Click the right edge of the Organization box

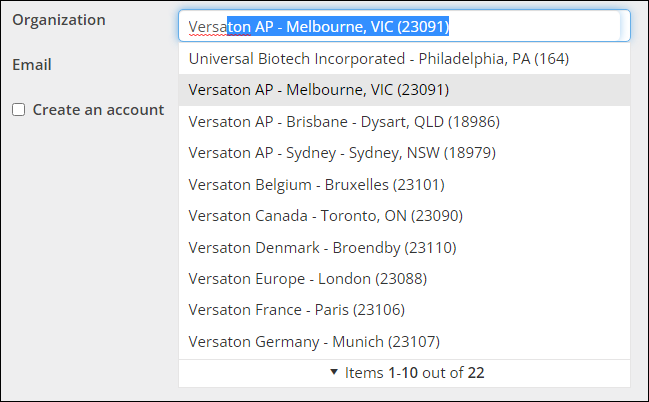point(624,26)
